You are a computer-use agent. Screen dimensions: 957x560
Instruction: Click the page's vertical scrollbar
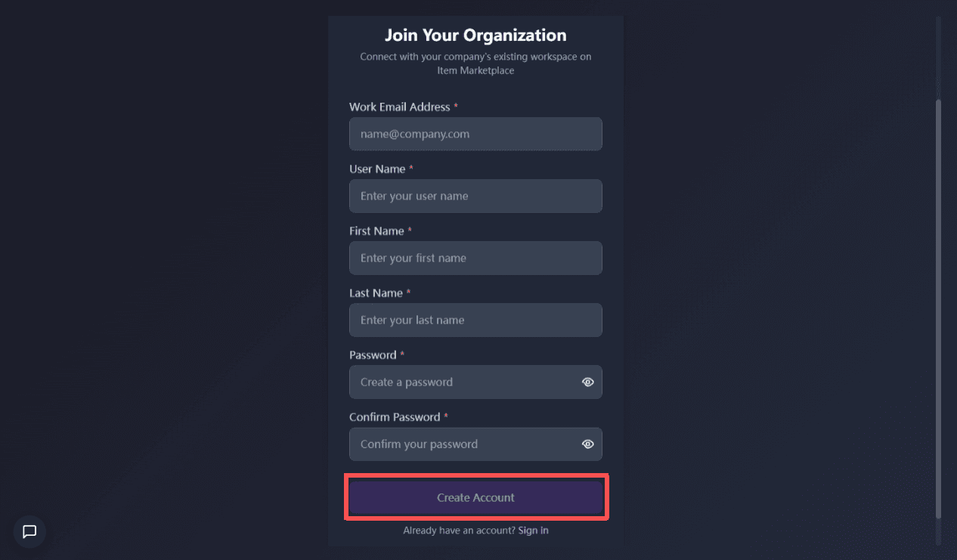[939, 302]
